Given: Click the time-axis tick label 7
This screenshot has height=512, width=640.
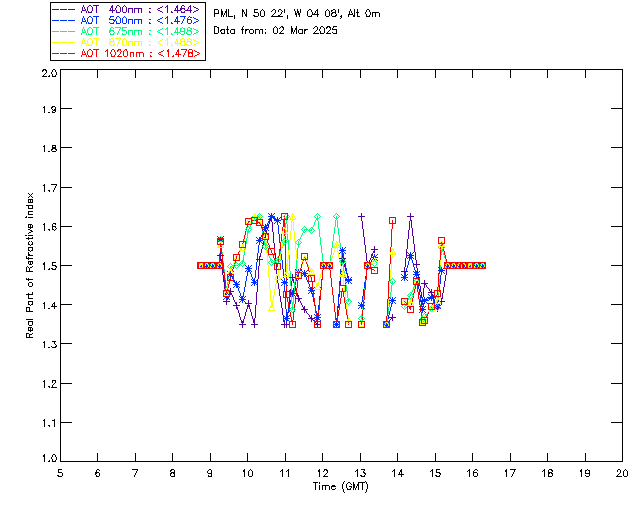Looking at the screenshot, I should tap(135, 473).
